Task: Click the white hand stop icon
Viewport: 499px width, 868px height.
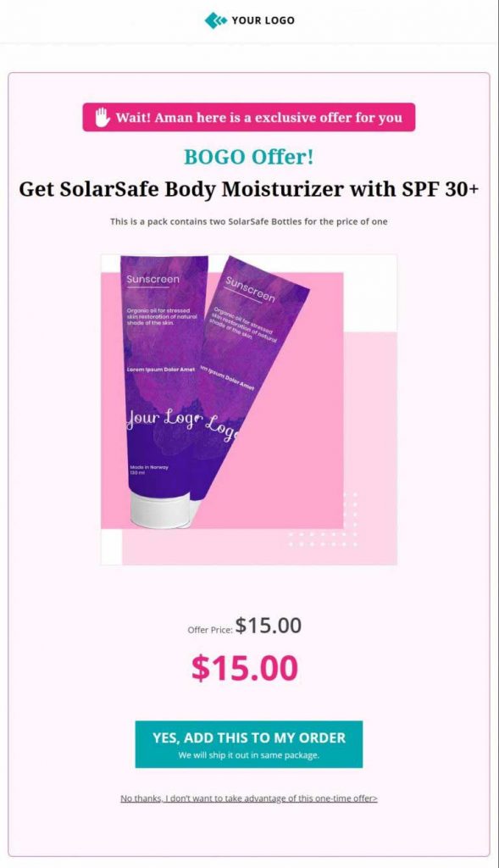Action: tap(102, 117)
